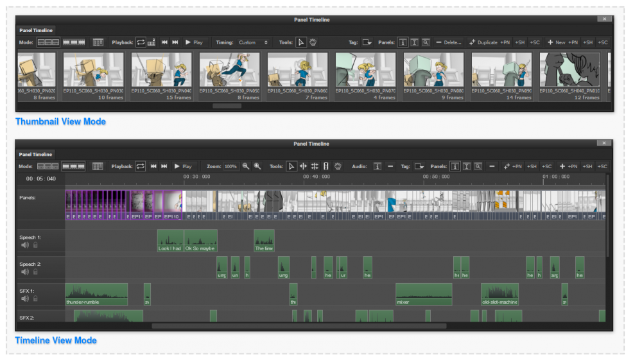642x364 pixels.
Task: Mute the Speech 1 audio track
Action: pyautogui.click(x=24, y=245)
